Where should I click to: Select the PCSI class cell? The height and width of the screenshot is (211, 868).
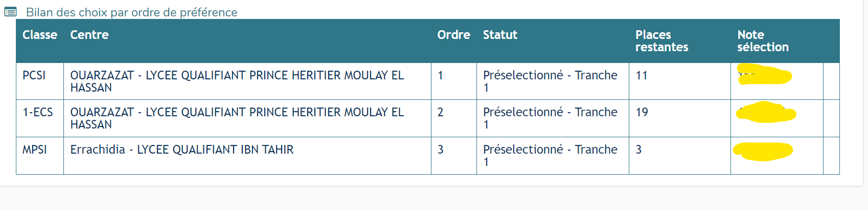click(34, 75)
